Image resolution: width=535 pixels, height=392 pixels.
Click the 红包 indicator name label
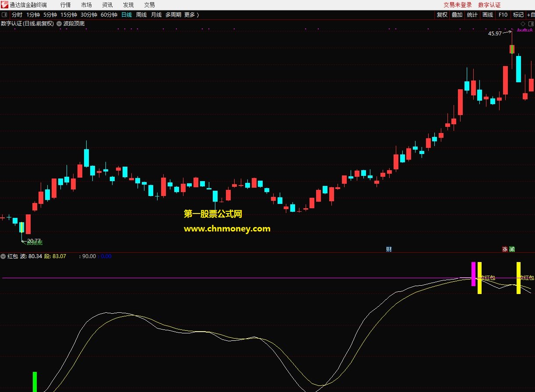click(x=13, y=256)
